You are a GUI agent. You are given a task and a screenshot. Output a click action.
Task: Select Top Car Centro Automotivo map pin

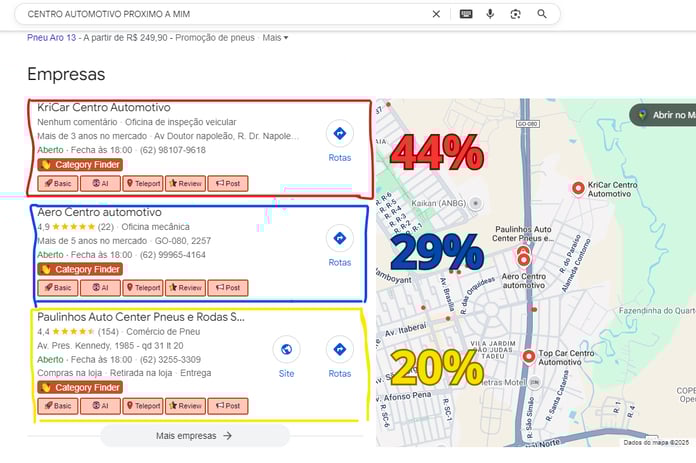coord(528,356)
